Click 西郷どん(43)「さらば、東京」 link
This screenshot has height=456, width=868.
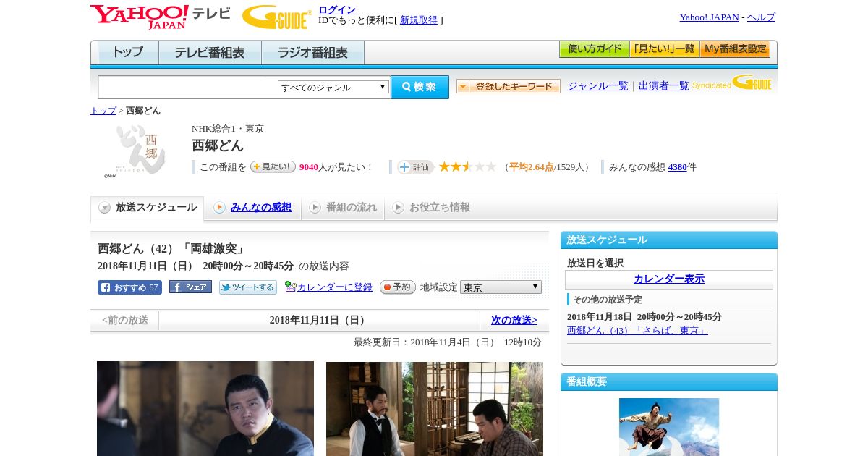637,330
